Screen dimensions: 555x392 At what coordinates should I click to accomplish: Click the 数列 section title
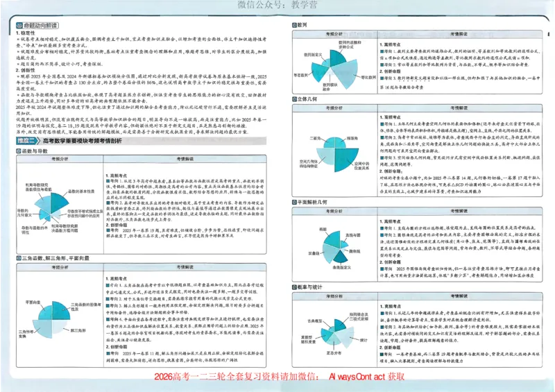point(302,25)
